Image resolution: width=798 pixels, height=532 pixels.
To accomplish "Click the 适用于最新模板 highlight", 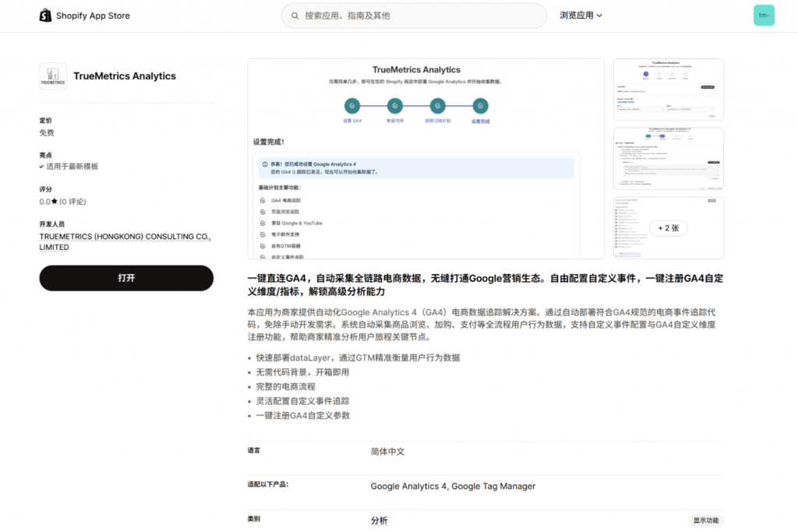I will [x=72, y=167].
